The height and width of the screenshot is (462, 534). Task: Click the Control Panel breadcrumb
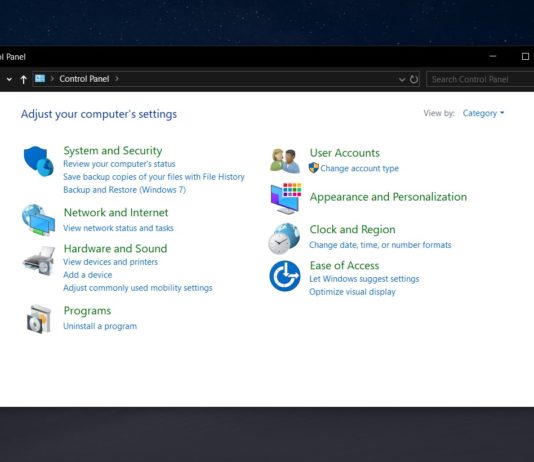pos(84,79)
